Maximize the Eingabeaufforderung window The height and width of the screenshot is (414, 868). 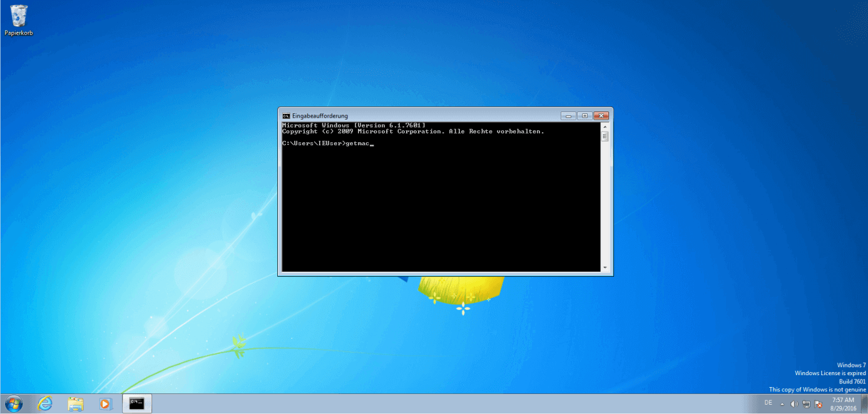[584, 116]
